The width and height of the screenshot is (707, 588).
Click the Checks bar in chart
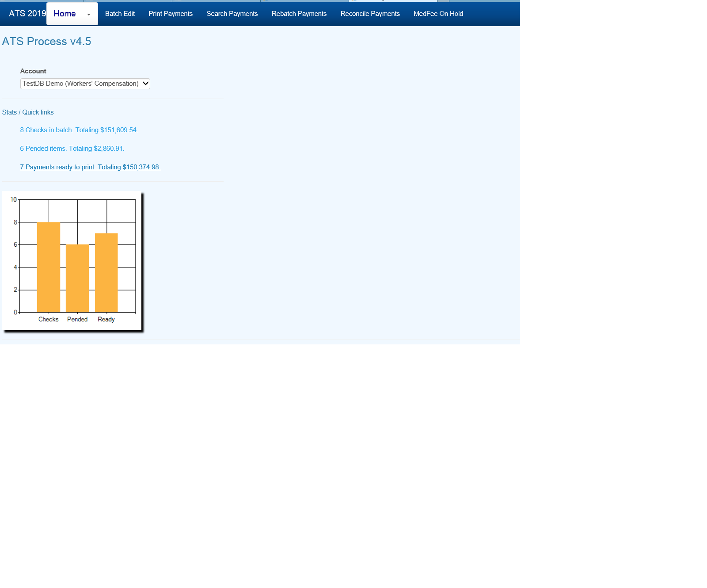click(x=49, y=267)
